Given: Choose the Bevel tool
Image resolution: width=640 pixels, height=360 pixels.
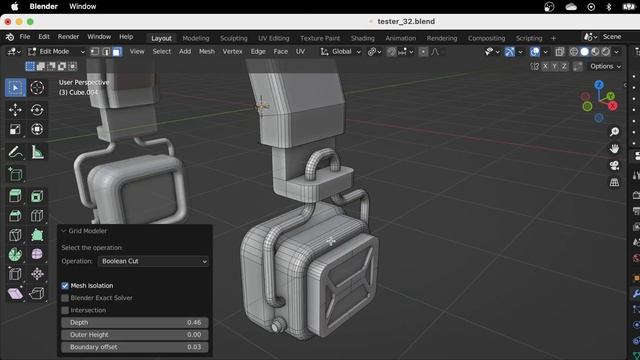Looking at the screenshot, I should click(16, 216).
